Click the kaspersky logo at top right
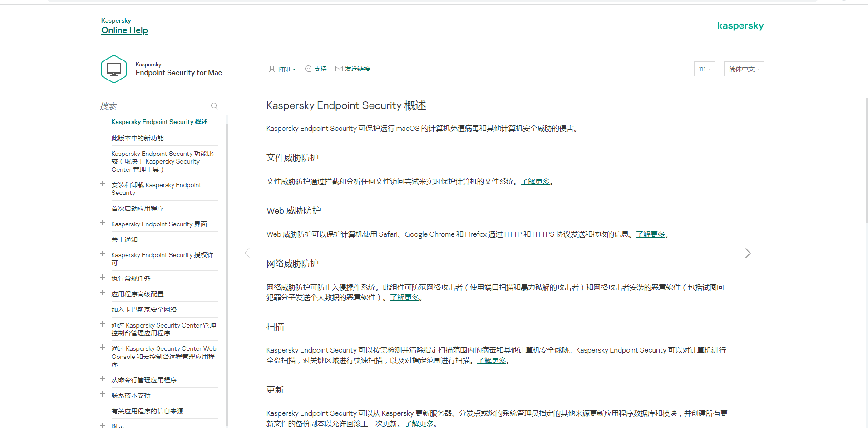 point(740,26)
